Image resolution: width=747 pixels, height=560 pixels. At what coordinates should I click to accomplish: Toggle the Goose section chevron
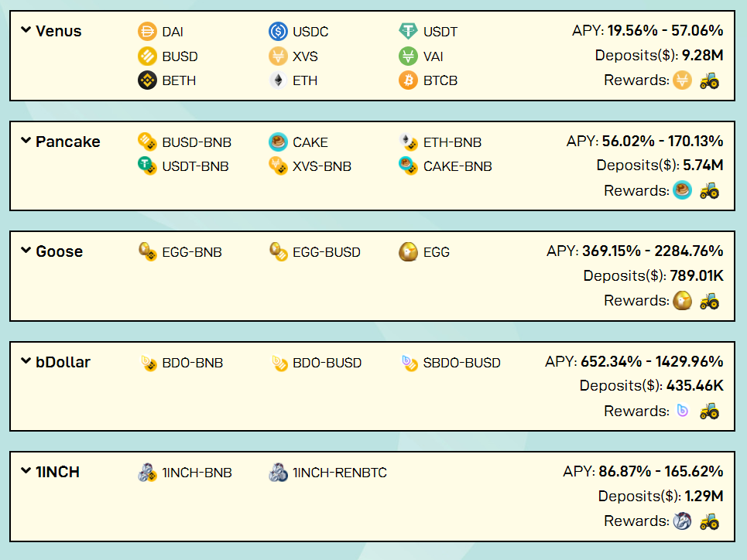26,251
